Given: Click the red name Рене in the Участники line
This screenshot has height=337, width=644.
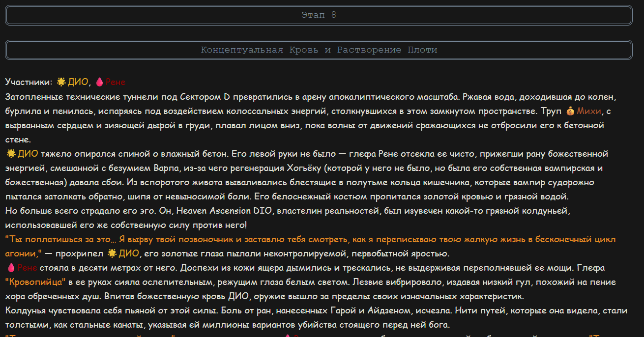Looking at the screenshot, I should (x=116, y=82).
